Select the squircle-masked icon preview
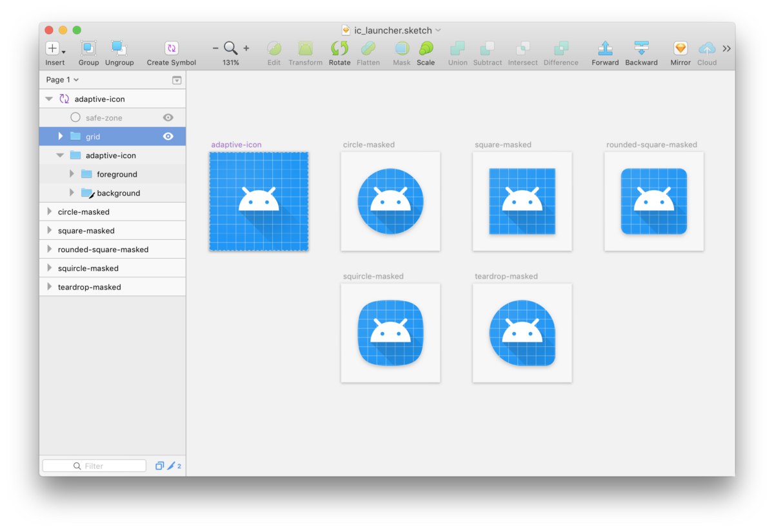Screen dimensions: 774x532 390,333
